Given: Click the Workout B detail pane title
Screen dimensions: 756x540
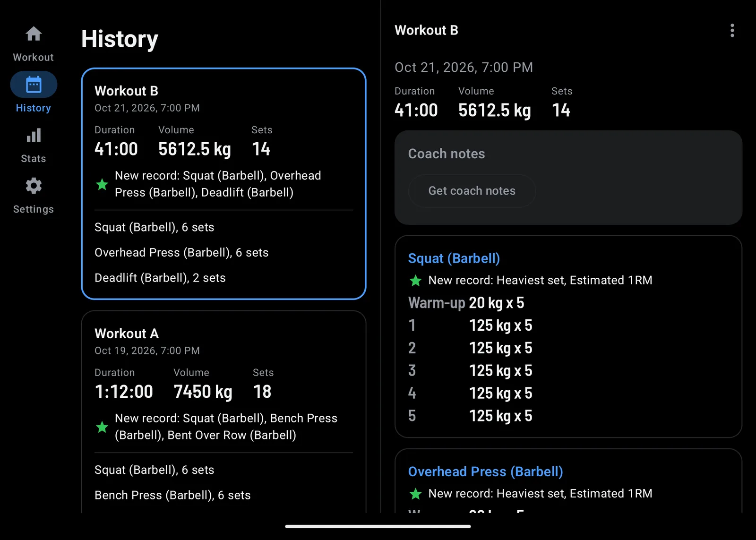Looking at the screenshot, I should [426, 30].
